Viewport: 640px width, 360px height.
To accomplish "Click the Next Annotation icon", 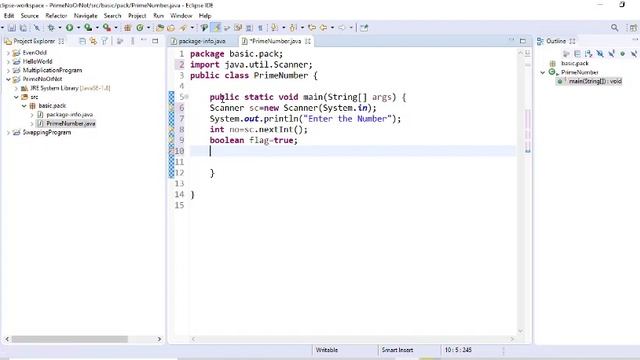I will (275, 28).
